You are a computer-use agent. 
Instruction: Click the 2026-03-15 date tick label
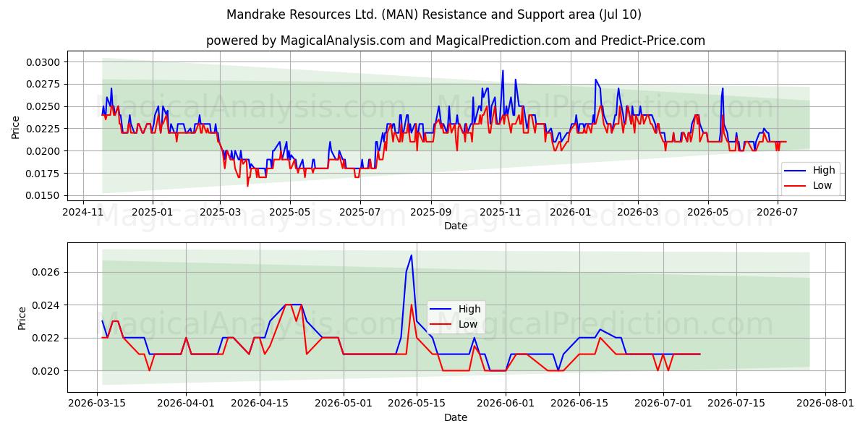pyautogui.click(x=97, y=404)
